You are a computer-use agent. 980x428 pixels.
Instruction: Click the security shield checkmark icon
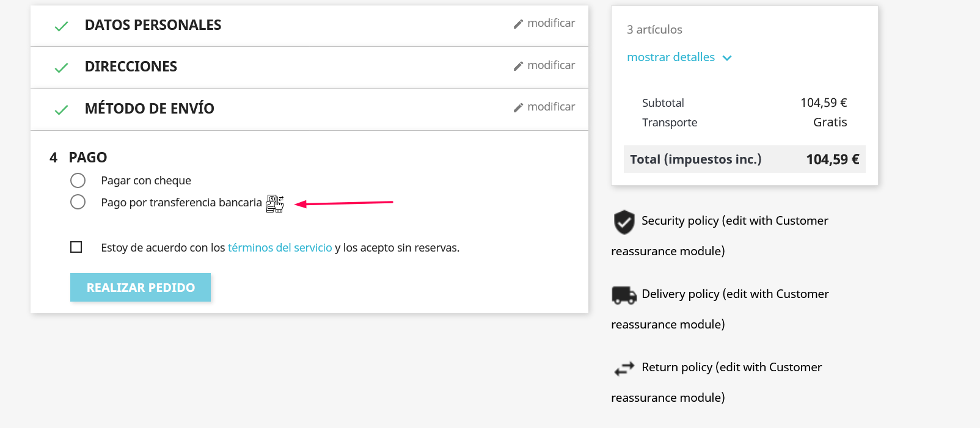[624, 222]
